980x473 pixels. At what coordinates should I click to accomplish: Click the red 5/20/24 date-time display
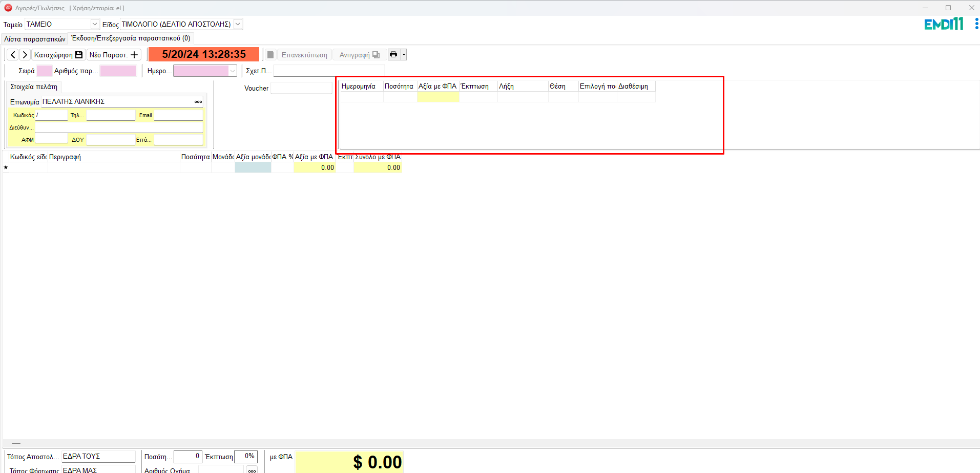click(204, 54)
